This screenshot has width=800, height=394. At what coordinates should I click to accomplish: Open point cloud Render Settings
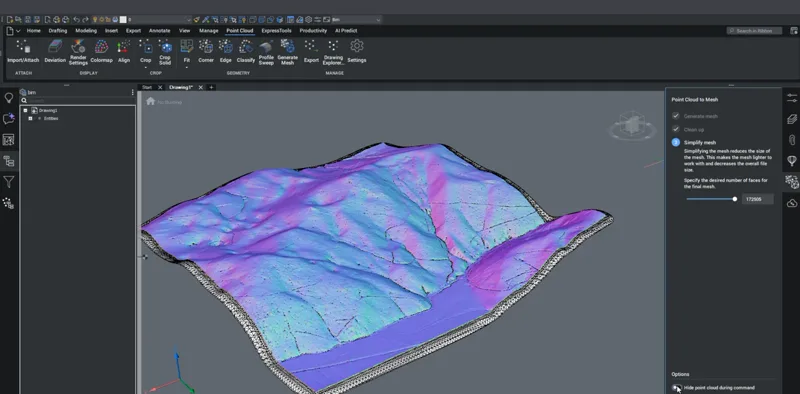(x=78, y=53)
